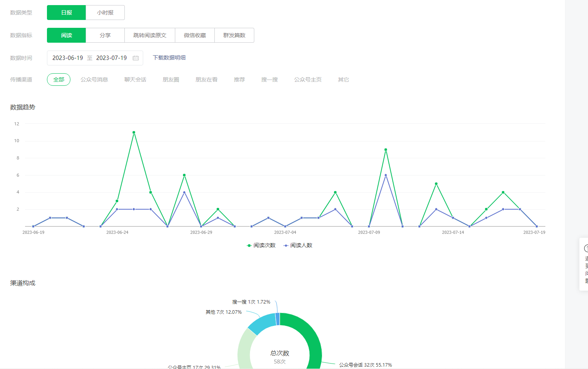The width and height of the screenshot is (588, 369).
Task: Filter channel by 全部
Action: click(59, 80)
